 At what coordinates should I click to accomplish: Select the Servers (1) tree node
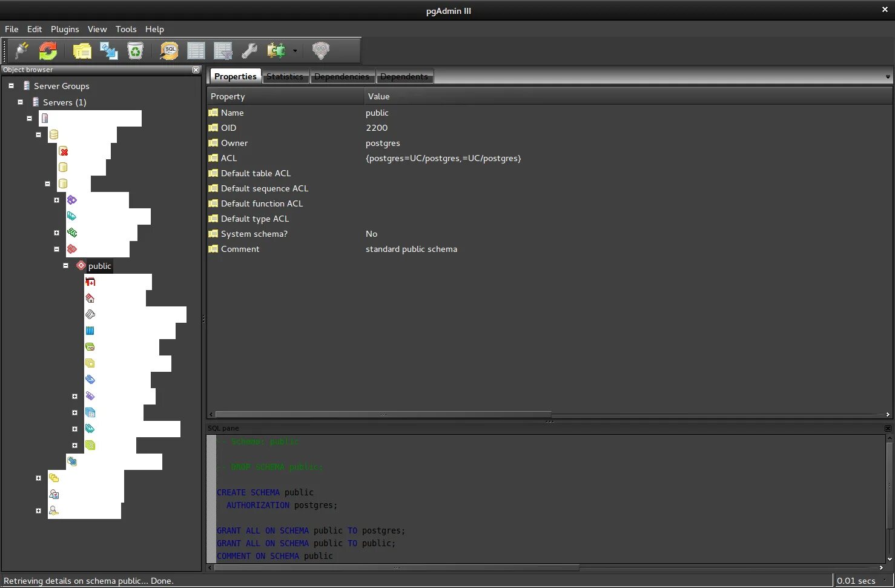tap(64, 102)
